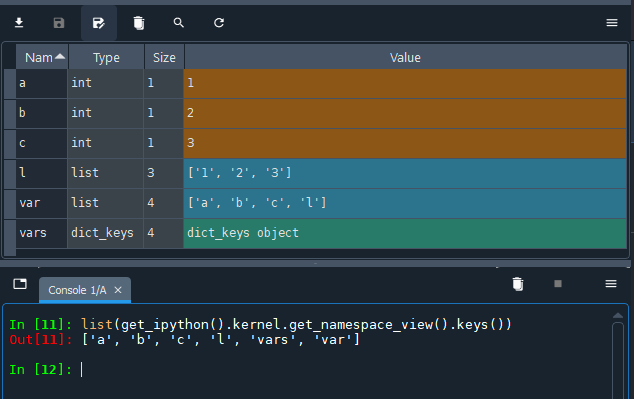Click the In [11] command line text
634x399 pixels.
pyautogui.click(x=296, y=325)
